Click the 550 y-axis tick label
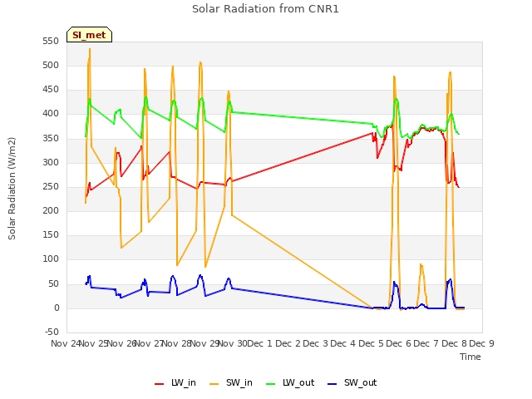This screenshot has height=399, width=532. [51, 41]
